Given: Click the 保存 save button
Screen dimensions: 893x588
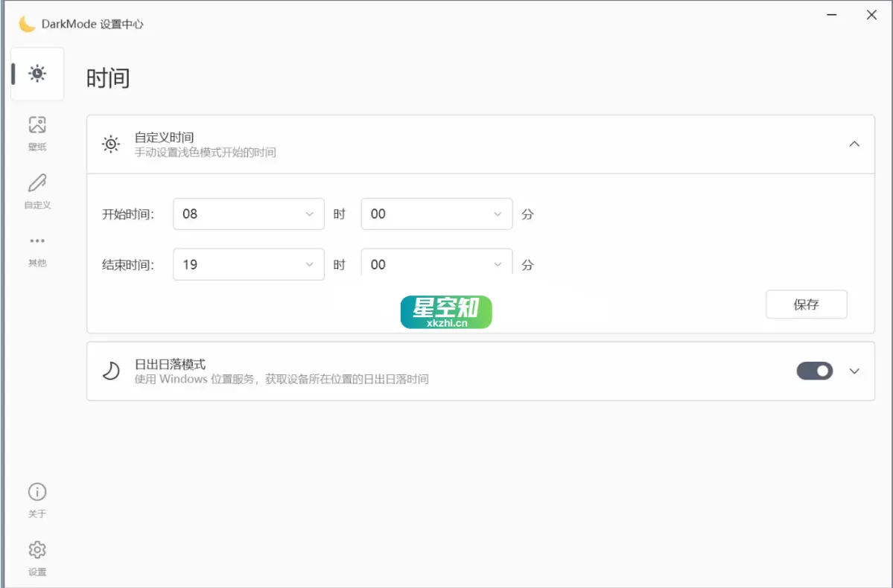Looking at the screenshot, I should point(807,304).
